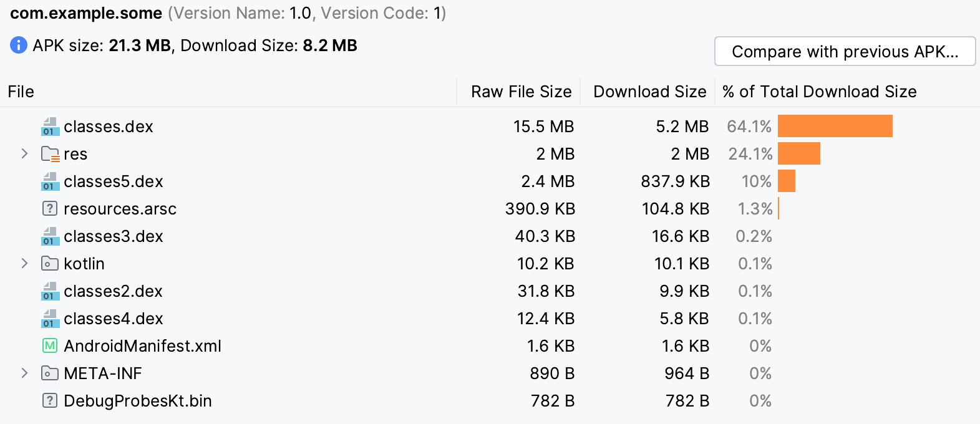Click Compare with previous APK button
Screen dimensions: 980x424
click(845, 51)
